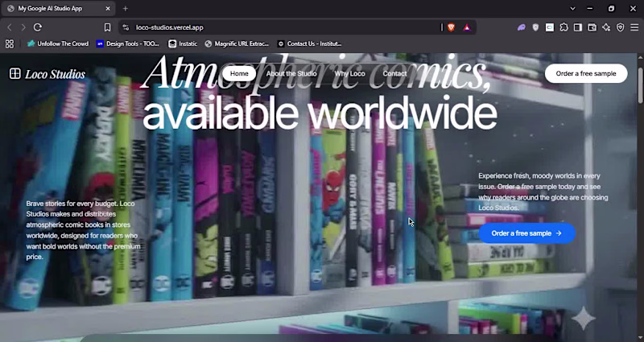Viewport: 644px width, 342px height.
Task: Close the My Google AI Studio App tab
Action: coord(108,8)
